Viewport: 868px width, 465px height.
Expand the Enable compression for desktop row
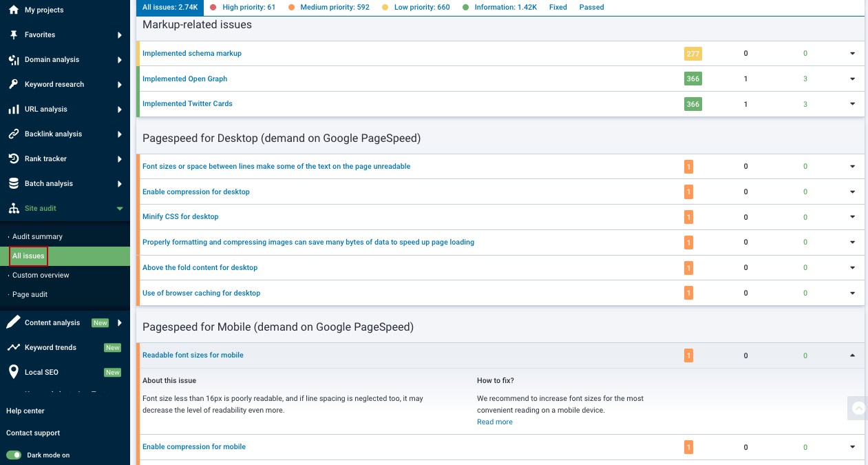[852, 192]
